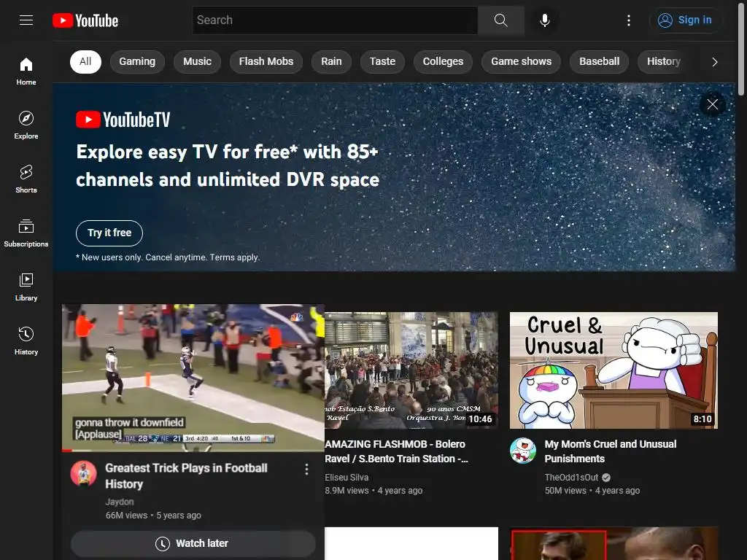
Task: Open Eliseu Silva channel link
Action: [x=347, y=477]
